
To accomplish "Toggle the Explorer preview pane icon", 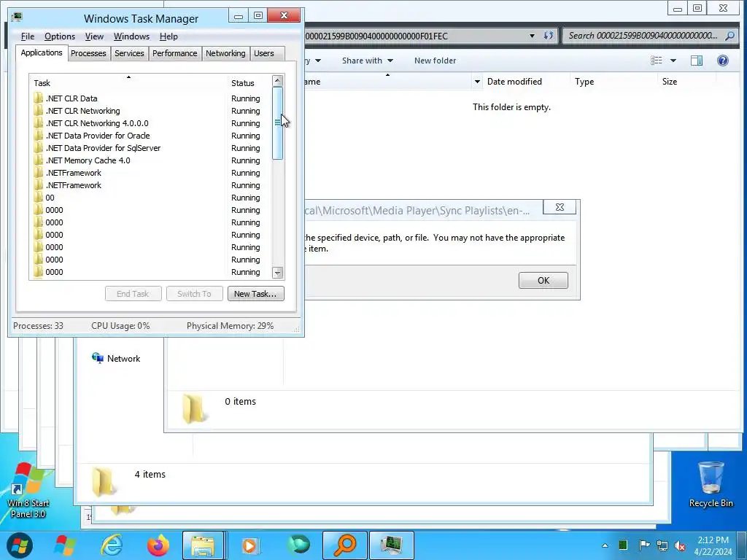I will pos(697,61).
